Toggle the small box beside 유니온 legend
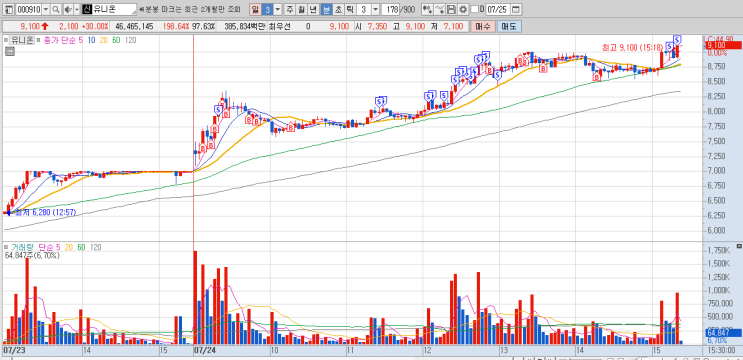743x360 pixels. click(6, 40)
